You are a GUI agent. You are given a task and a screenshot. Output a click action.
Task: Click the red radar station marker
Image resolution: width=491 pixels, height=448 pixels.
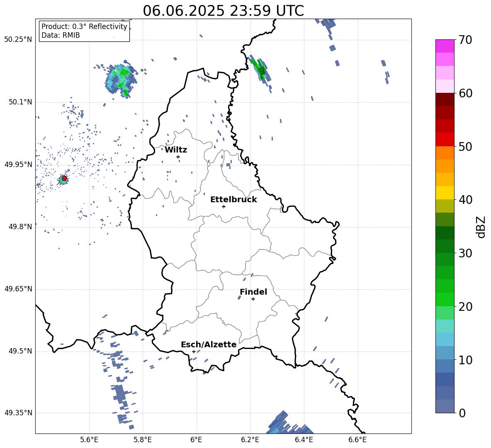click(x=64, y=179)
